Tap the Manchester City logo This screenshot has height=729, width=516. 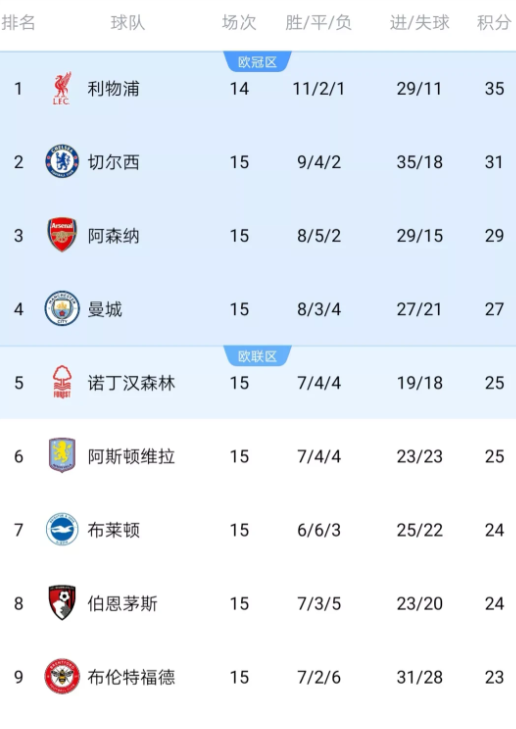(x=62, y=309)
